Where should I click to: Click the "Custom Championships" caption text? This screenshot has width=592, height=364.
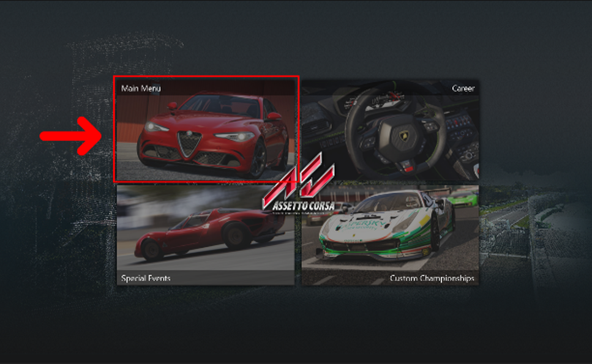coord(432,278)
